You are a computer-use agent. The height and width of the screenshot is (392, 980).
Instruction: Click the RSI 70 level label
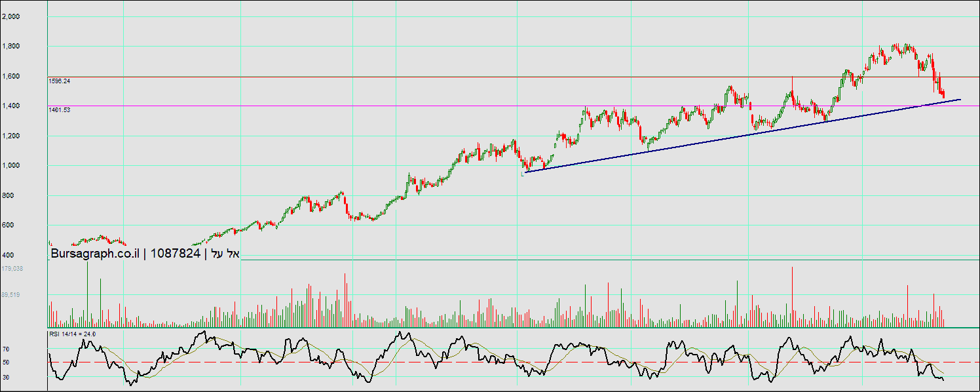point(5,349)
